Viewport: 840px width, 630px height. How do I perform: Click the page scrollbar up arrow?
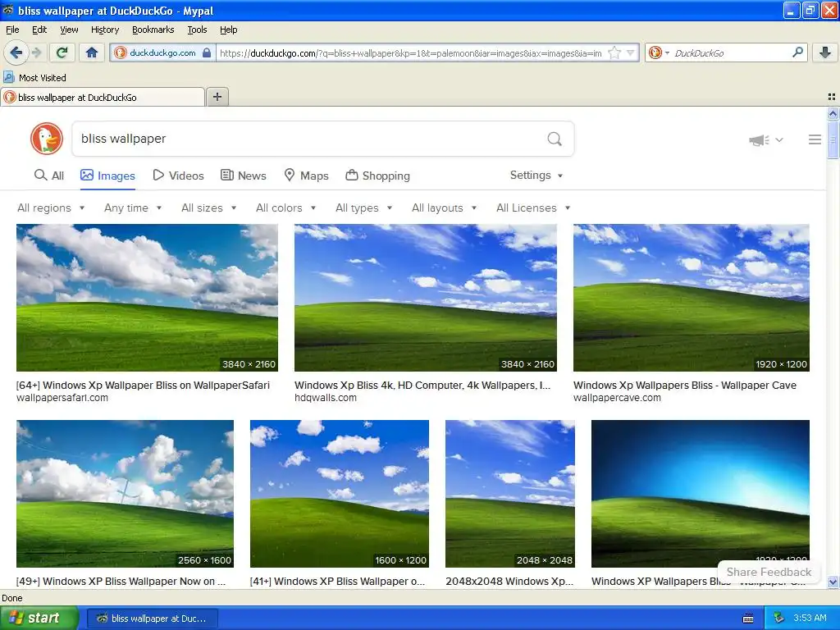point(833,113)
